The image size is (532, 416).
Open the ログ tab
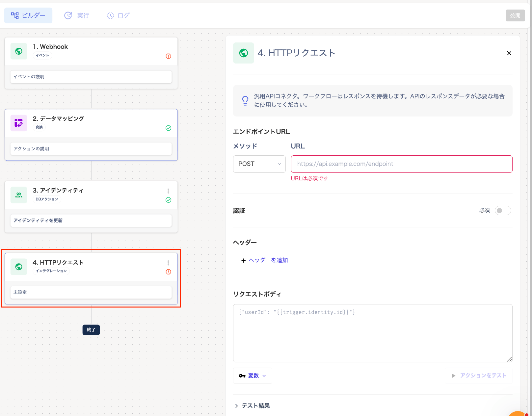point(119,15)
